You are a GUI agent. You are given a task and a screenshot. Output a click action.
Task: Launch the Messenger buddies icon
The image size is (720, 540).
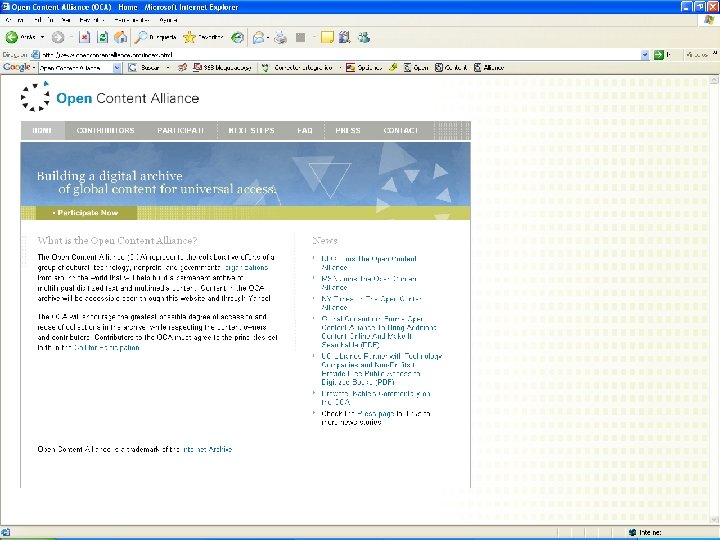(364, 38)
